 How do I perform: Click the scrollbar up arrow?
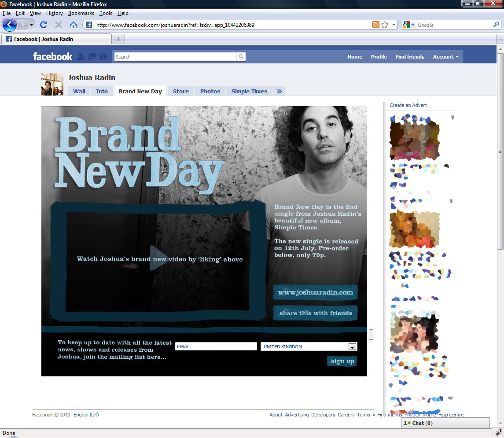click(x=500, y=49)
